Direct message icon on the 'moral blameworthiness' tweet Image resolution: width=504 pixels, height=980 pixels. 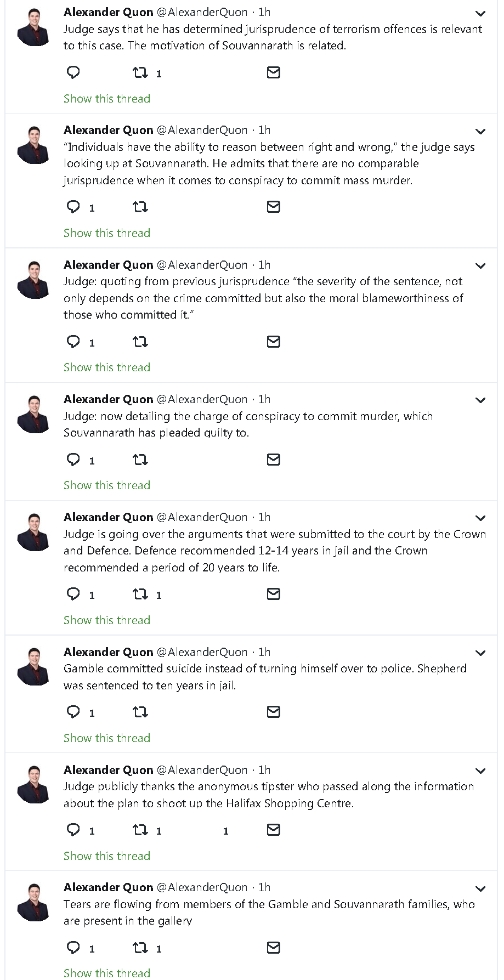[273, 342]
